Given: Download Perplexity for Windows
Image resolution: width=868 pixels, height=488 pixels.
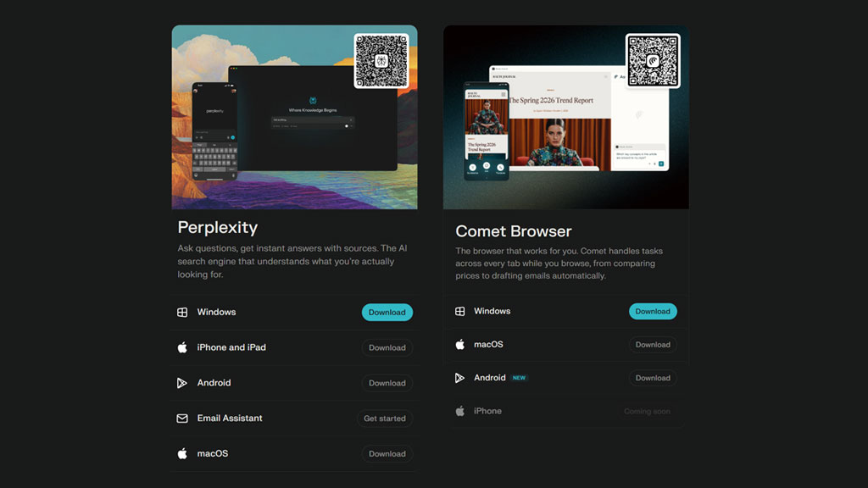Looking at the screenshot, I should [x=387, y=312].
